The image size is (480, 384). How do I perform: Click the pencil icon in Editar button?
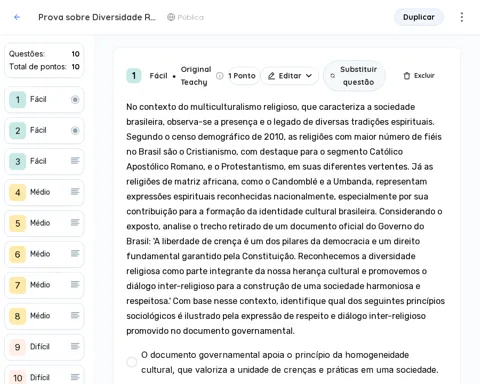point(272,76)
